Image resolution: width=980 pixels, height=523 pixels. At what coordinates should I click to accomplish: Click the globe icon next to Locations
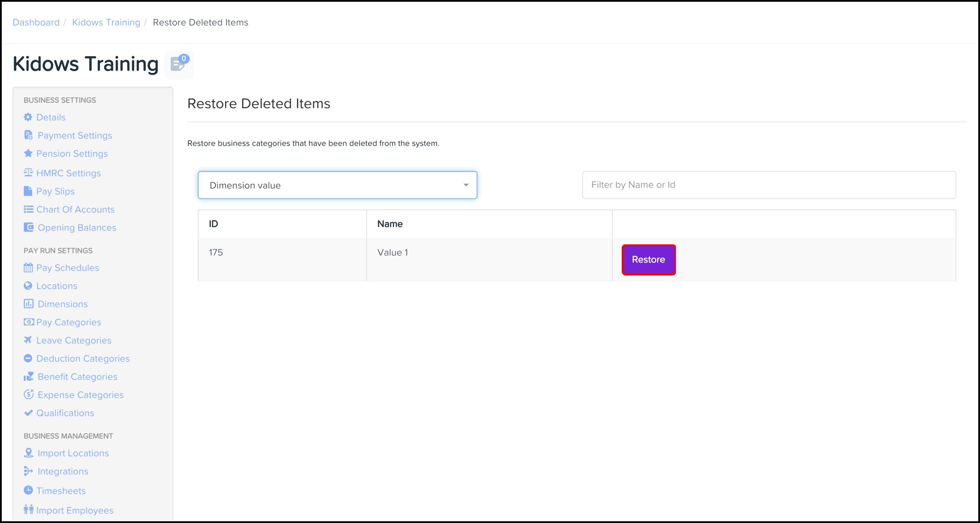(x=28, y=286)
